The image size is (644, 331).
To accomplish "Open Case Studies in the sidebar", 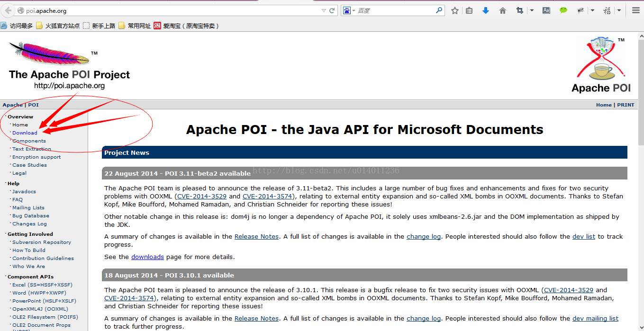I will [x=29, y=165].
